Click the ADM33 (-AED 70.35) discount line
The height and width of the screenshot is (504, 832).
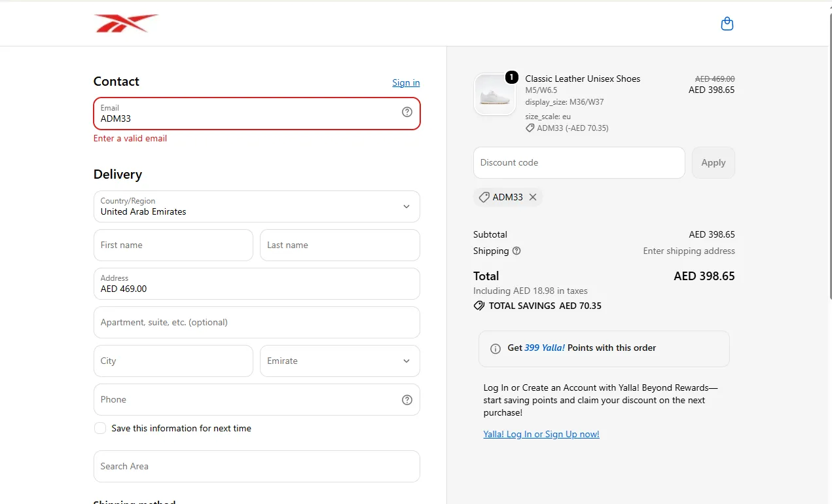click(567, 128)
